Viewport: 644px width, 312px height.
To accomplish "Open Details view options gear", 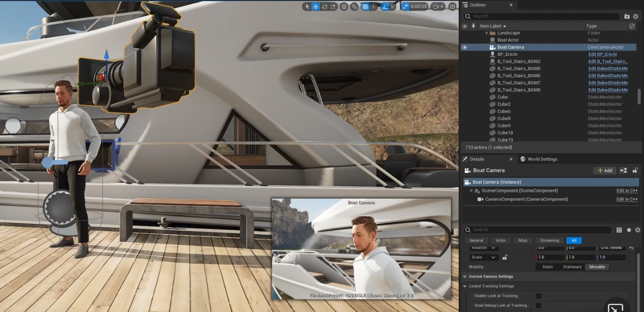I will [x=637, y=230].
